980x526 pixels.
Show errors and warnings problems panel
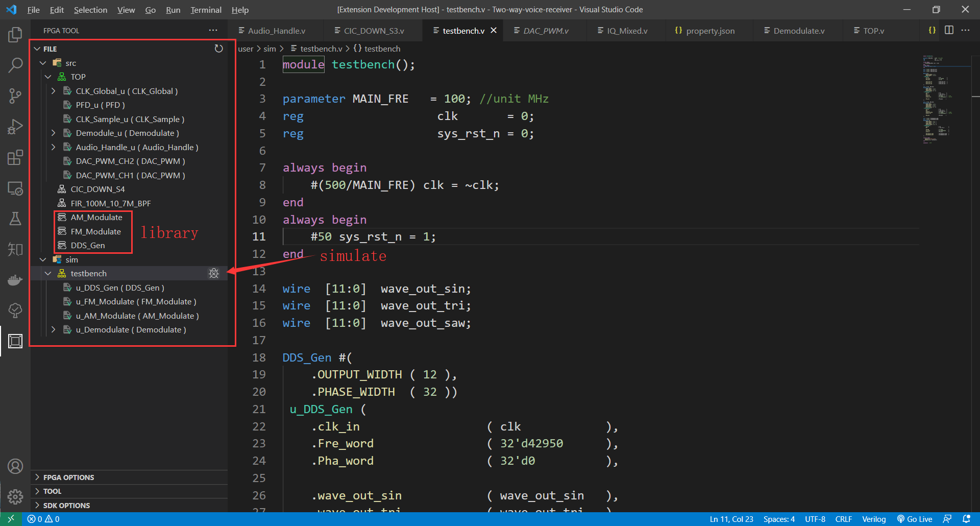(43, 519)
